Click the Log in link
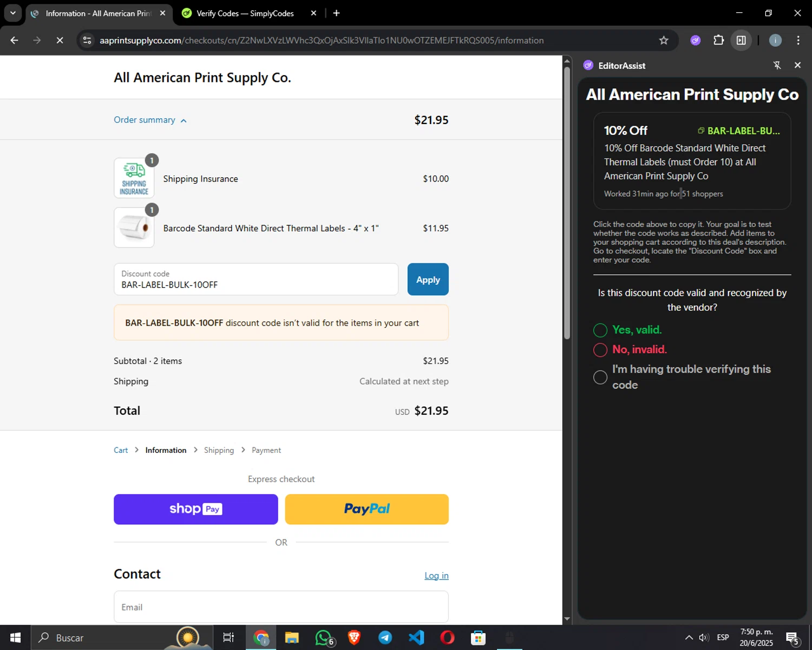812x650 pixels. tap(436, 575)
